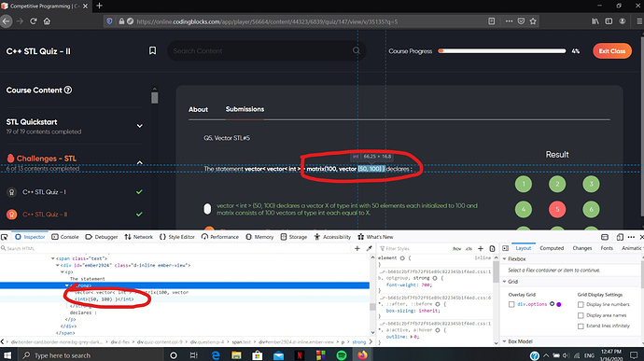Collapse the 3-pane inspector sidebar
644x361 pixels.
point(506,248)
